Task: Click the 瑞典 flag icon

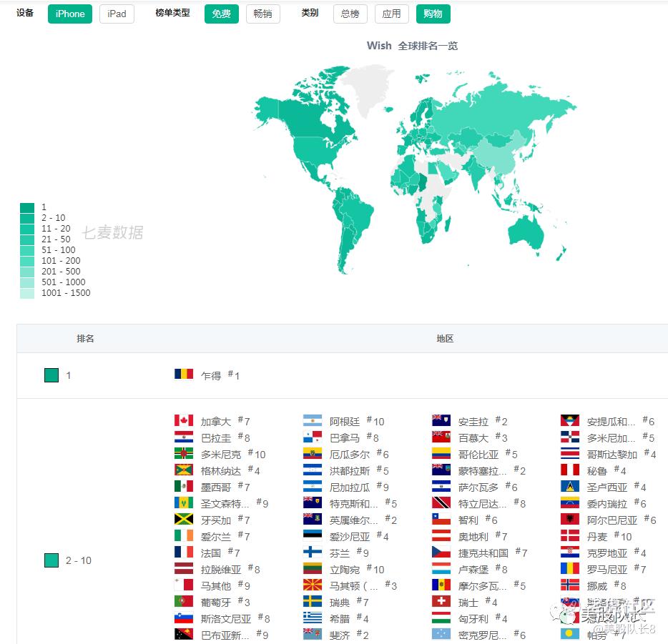Action: (x=313, y=601)
